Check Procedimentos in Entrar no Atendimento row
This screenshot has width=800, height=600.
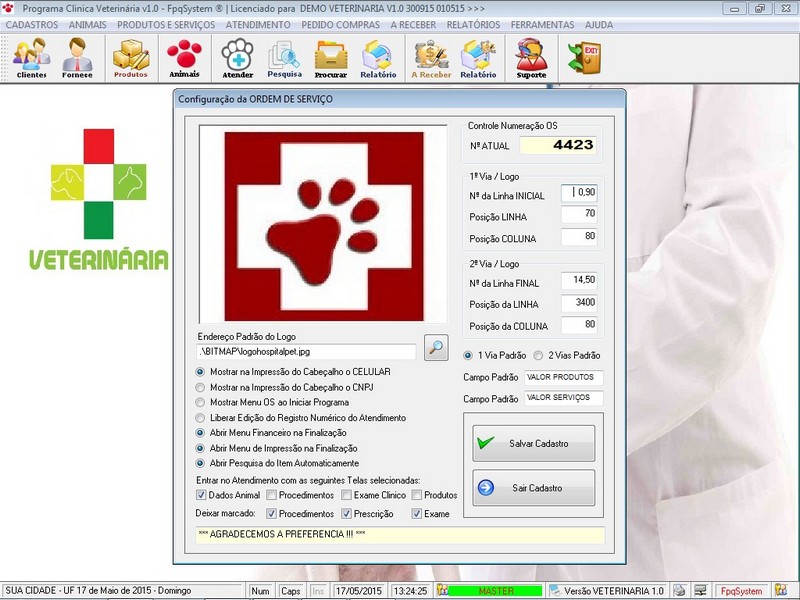click(x=271, y=495)
